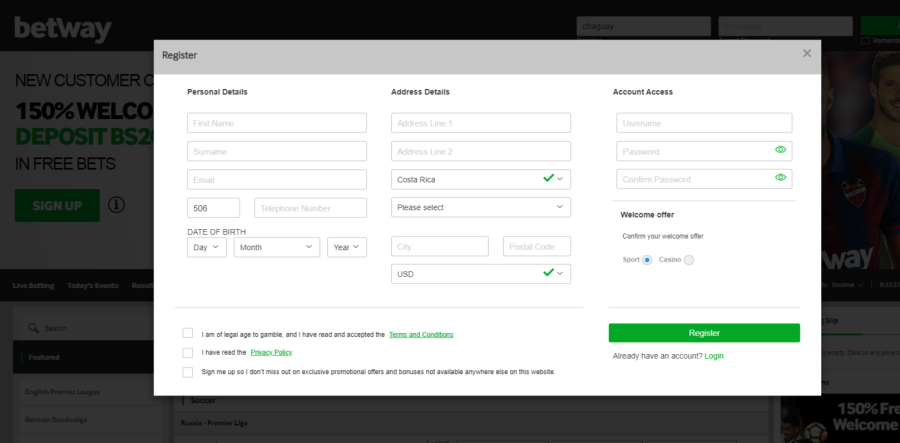Click the header username field with chaguay
Image resolution: width=900 pixels, height=443 pixels.
643,26
